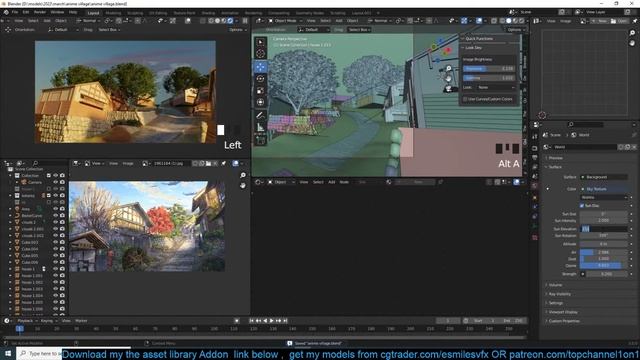Screen dimensions: 640x360
Task: Select the Move tool in viewport toolbar
Action: pyautogui.click(x=260, y=66)
